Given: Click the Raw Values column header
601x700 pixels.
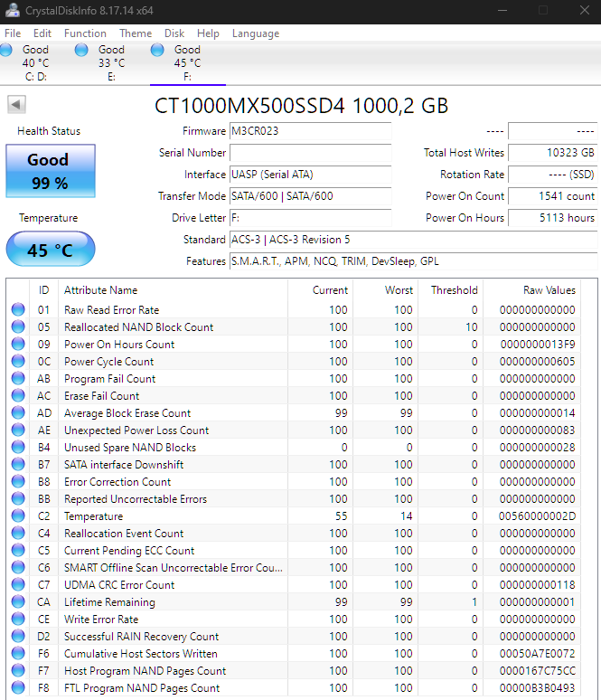Looking at the screenshot, I should pos(531,290).
